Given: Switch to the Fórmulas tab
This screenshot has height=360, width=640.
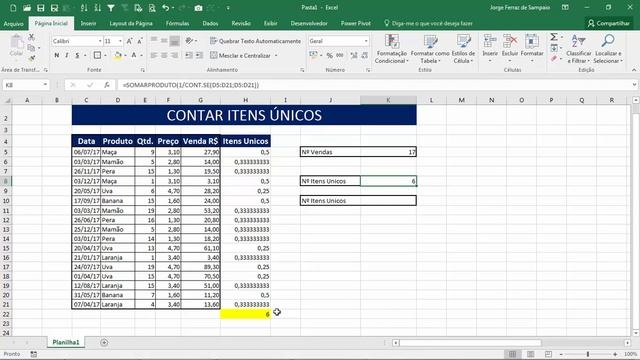Looking at the screenshot, I should point(178,24).
